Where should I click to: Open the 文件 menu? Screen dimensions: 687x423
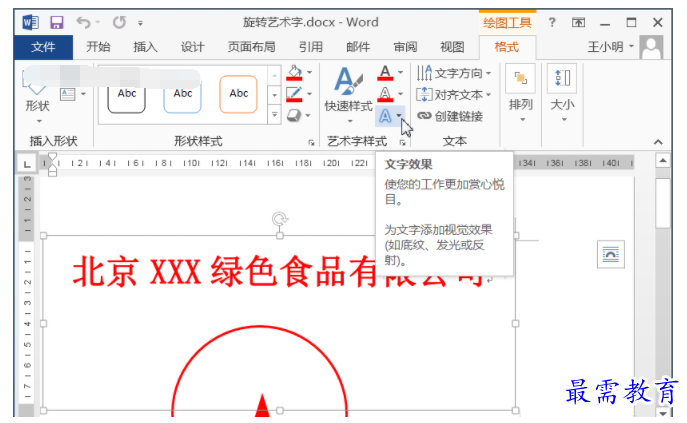tap(43, 47)
